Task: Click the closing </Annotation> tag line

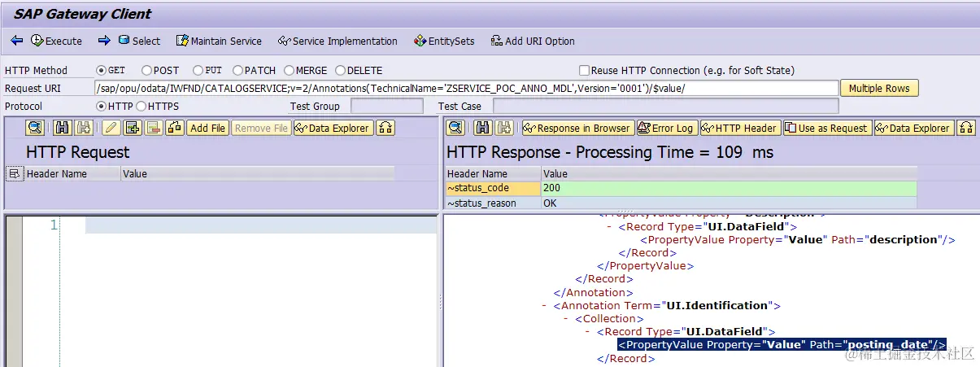Action: [593, 292]
